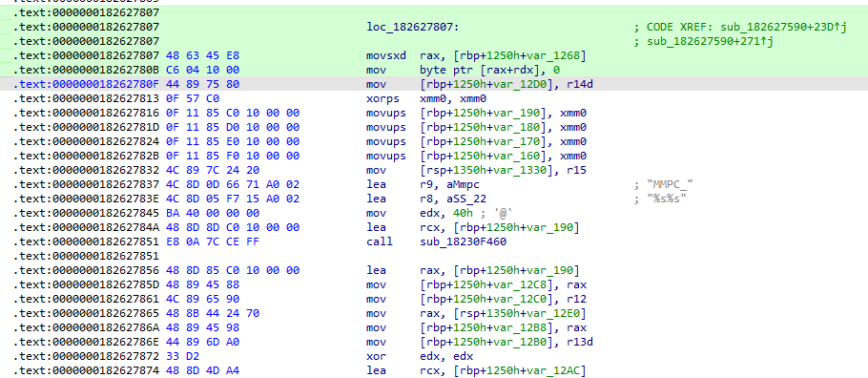Select the 'xor edx, edx' instruction
This screenshot has width=868, height=378.
click(419, 356)
